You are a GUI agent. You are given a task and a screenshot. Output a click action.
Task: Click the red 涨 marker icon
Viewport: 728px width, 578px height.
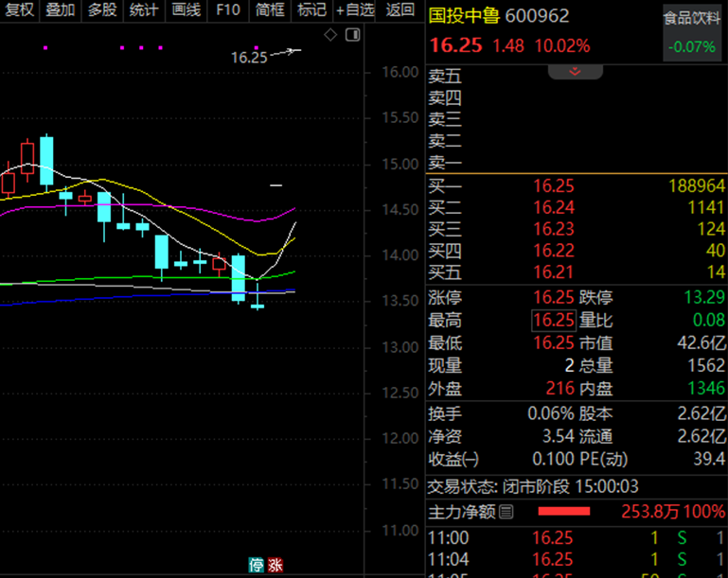tap(275, 565)
